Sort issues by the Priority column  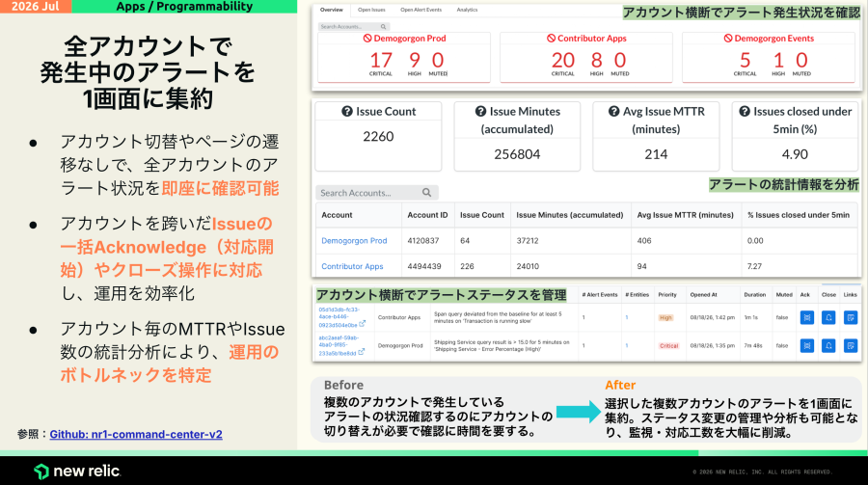tap(667, 294)
